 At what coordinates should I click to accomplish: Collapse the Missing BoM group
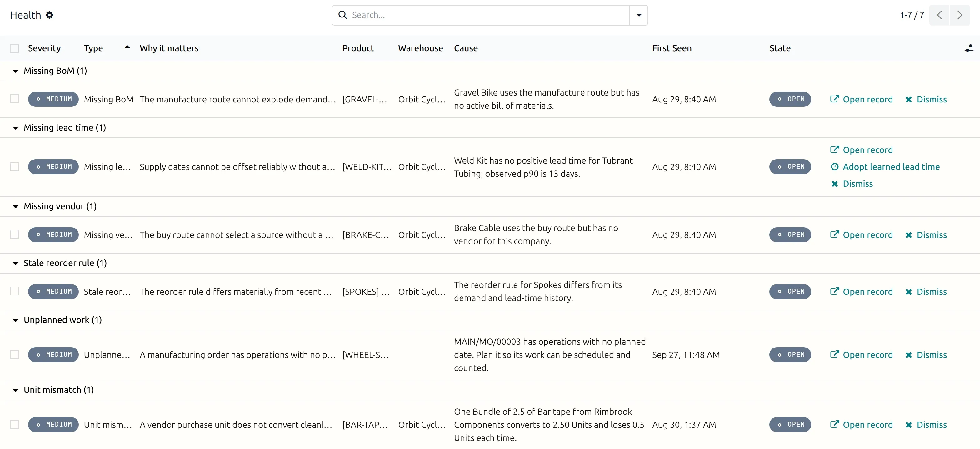point(16,71)
